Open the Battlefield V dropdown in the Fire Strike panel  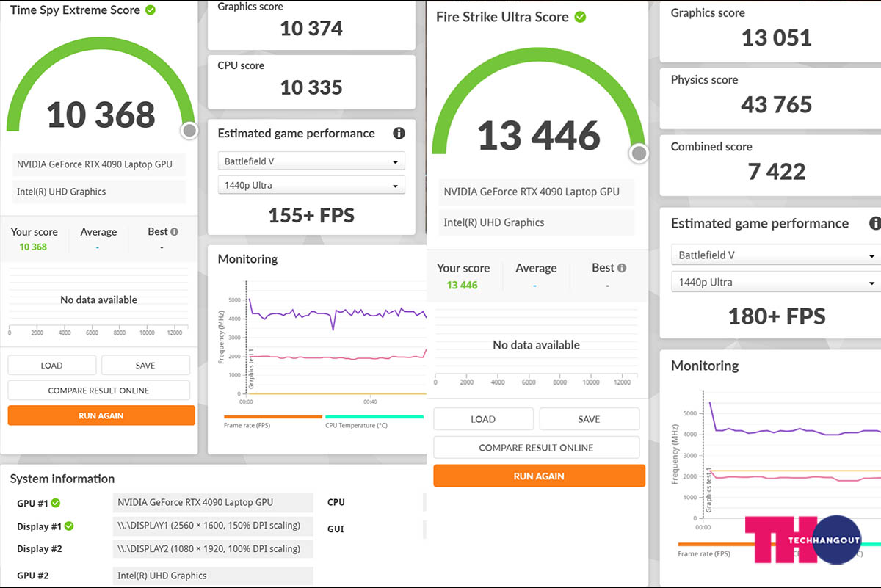pyautogui.click(x=776, y=255)
